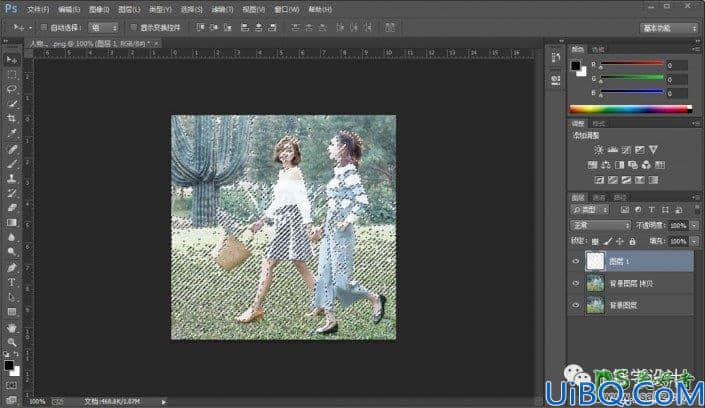This screenshot has height=408, width=705.
Task: Open the 图层(L) Layer menu
Action: pos(129,9)
